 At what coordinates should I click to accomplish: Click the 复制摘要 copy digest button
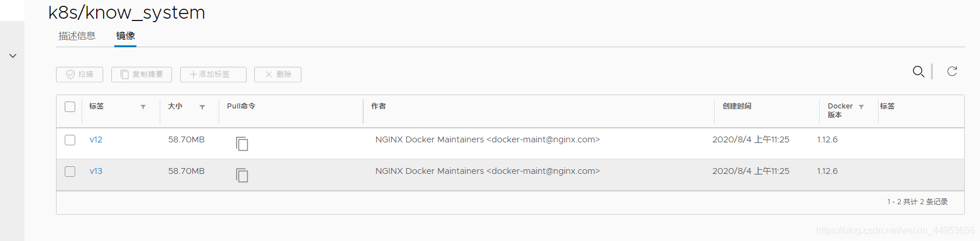coord(142,75)
